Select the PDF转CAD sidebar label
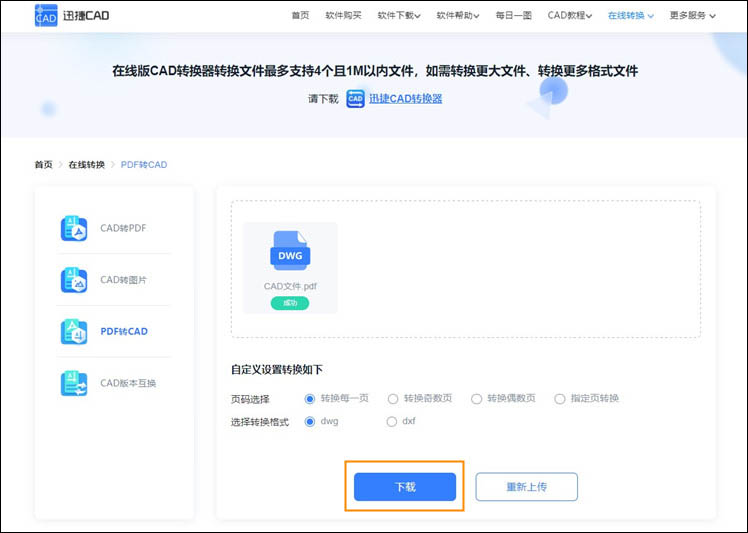The image size is (748, 533). click(124, 331)
